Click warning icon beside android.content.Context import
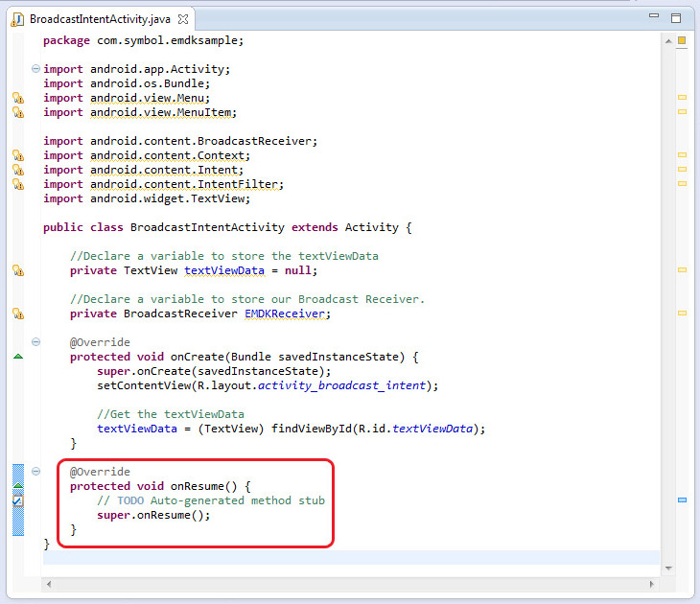The image size is (700, 604). tap(17, 155)
